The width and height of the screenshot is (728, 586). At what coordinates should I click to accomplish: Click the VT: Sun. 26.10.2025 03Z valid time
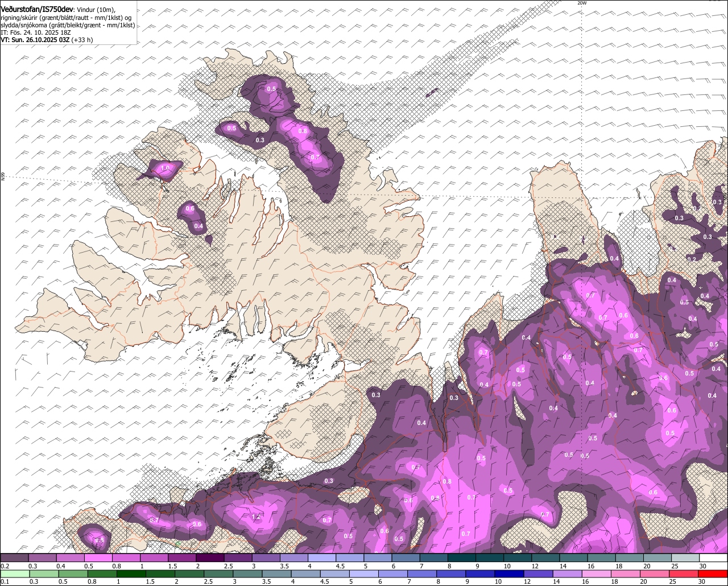point(34,40)
